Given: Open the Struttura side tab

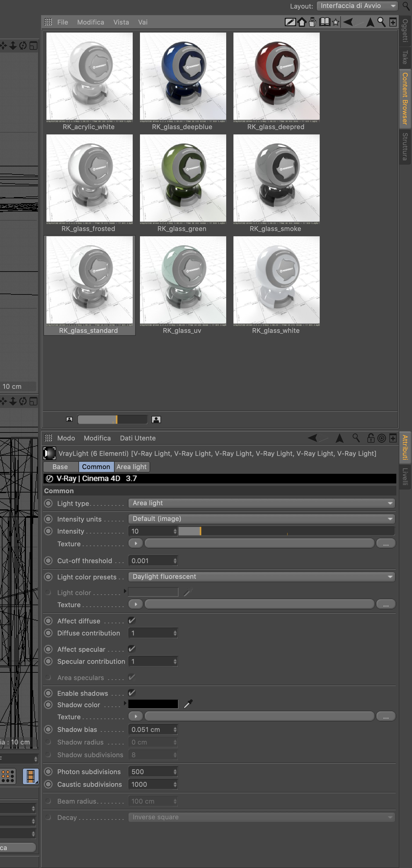Looking at the screenshot, I should pos(405,146).
